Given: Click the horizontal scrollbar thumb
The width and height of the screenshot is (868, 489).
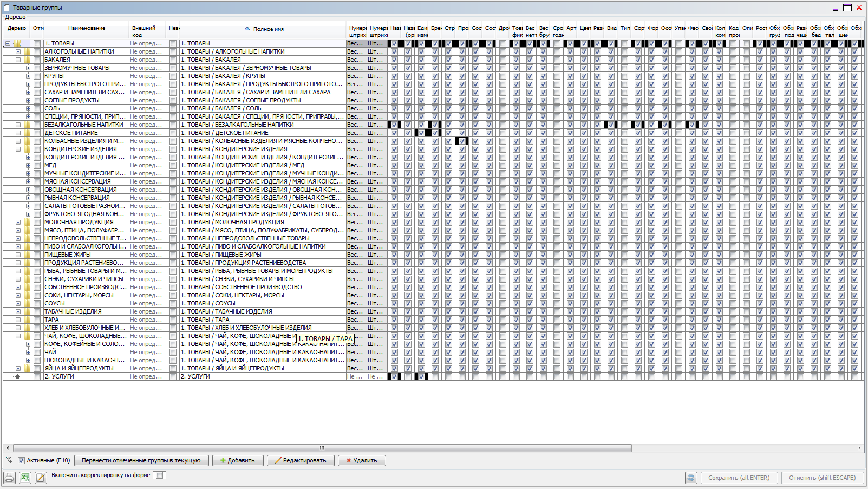Looking at the screenshot, I should (x=322, y=448).
